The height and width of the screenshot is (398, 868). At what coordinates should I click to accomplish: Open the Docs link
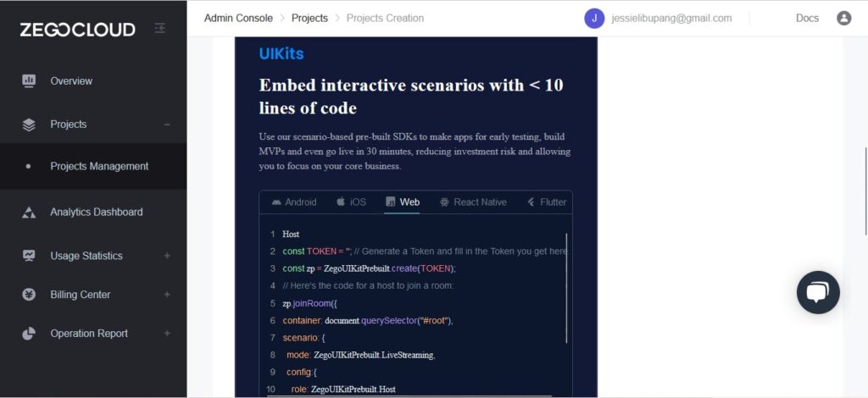pos(807,19)
